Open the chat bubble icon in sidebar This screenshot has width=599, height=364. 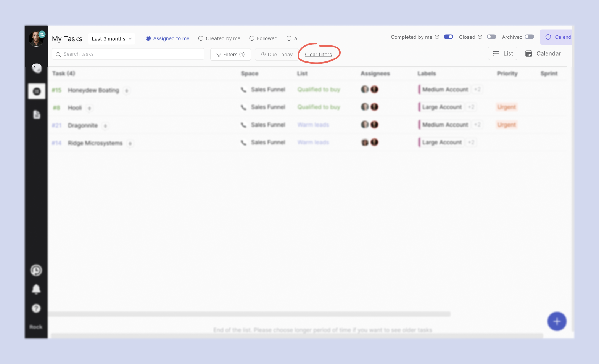[x=37, y=69]
